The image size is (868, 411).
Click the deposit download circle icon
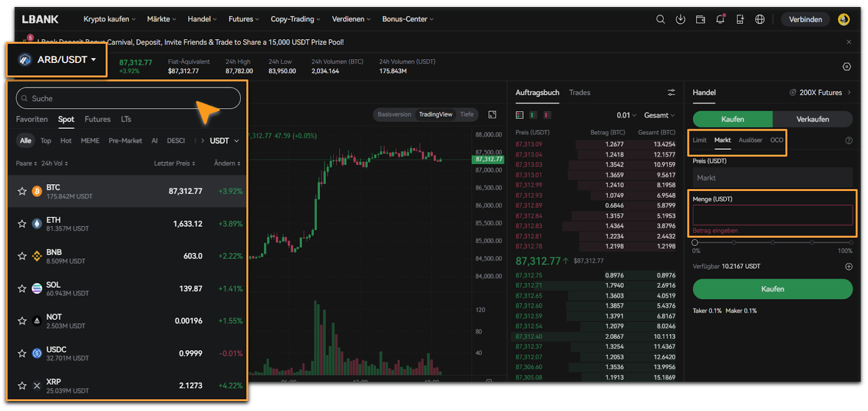pyautogui.click(x=680, y=19)
